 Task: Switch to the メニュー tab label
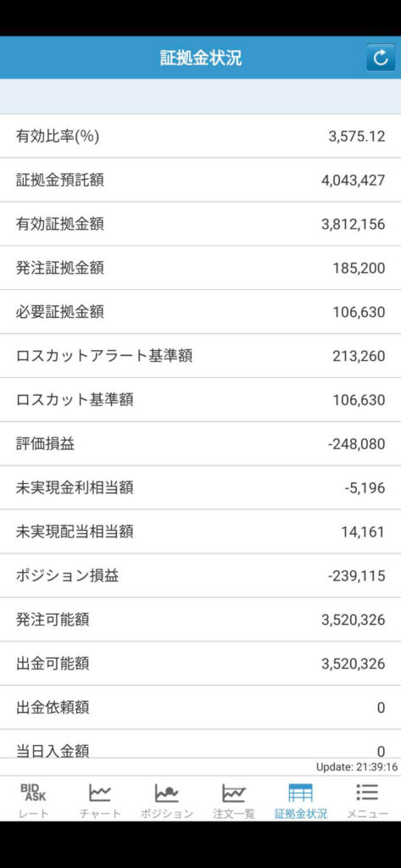(x=367, y=814)
